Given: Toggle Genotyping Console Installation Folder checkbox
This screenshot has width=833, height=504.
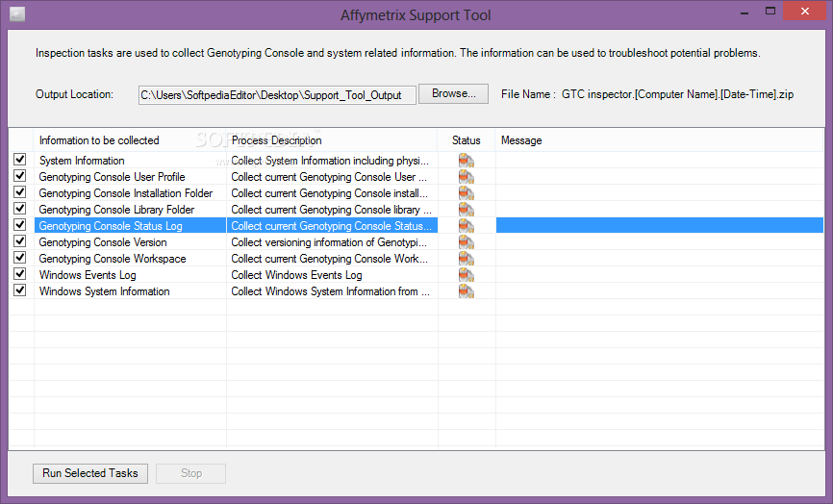Looking at the screenshot, I should point(20,192).
